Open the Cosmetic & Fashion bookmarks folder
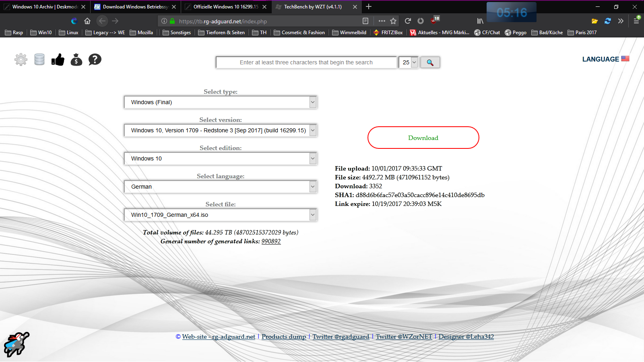Viewport: 644px width, 362px height. 299,33
